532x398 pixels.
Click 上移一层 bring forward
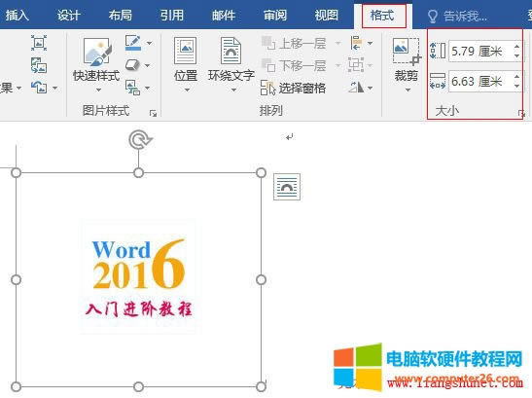[294, 44]
